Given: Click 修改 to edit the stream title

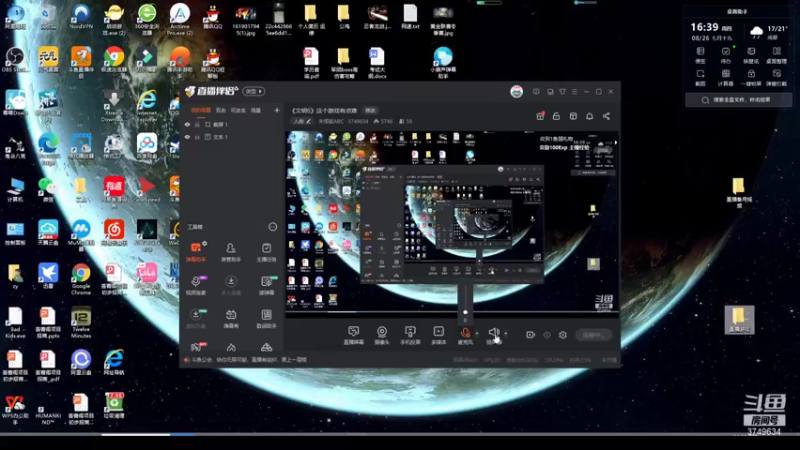Looking at the screenshot, I should pyautogui.click(x=370, y=110).
